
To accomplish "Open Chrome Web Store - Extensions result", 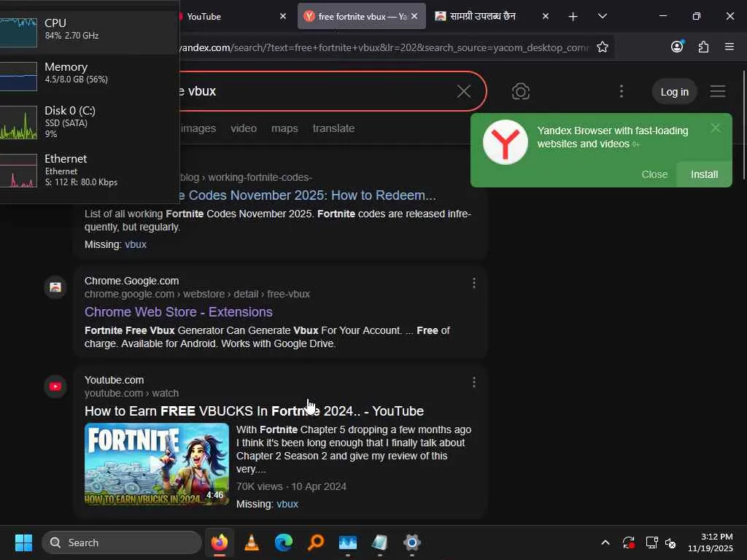I will click(178, 312).
